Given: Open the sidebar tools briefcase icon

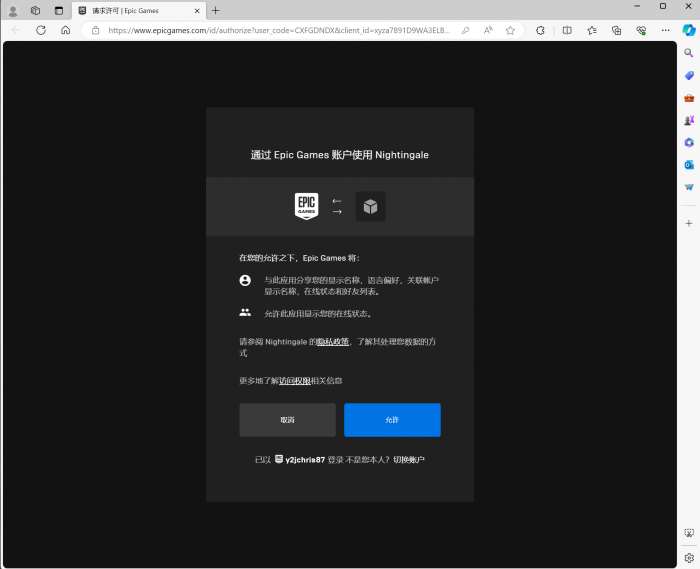Looking at the screenshot, I should point(689,98).
